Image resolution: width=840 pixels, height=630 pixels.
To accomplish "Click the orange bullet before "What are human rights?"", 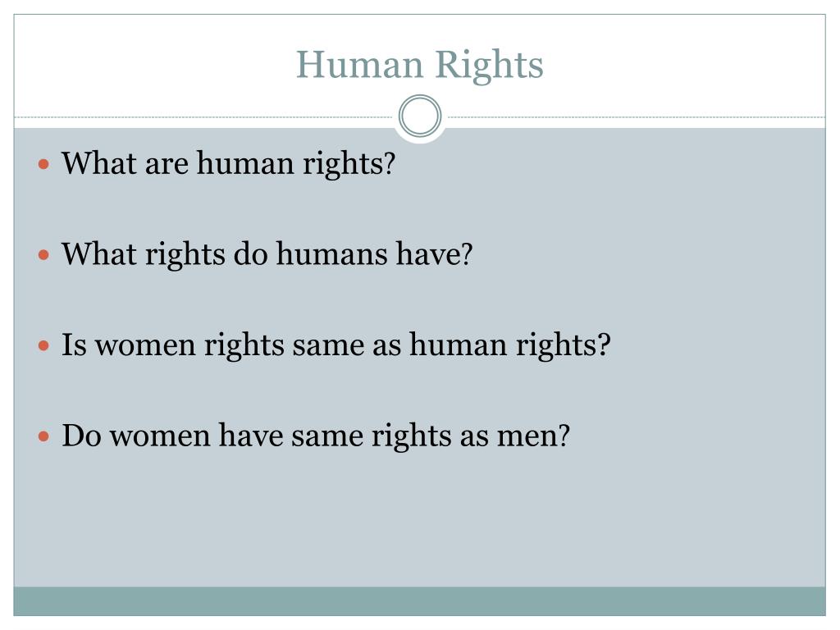I will coord(44,164).
